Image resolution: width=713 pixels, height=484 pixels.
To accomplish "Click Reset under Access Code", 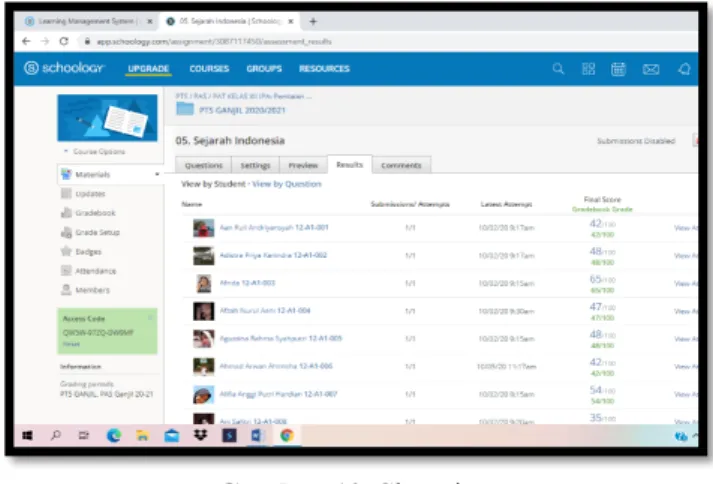I will coord(71,344).
